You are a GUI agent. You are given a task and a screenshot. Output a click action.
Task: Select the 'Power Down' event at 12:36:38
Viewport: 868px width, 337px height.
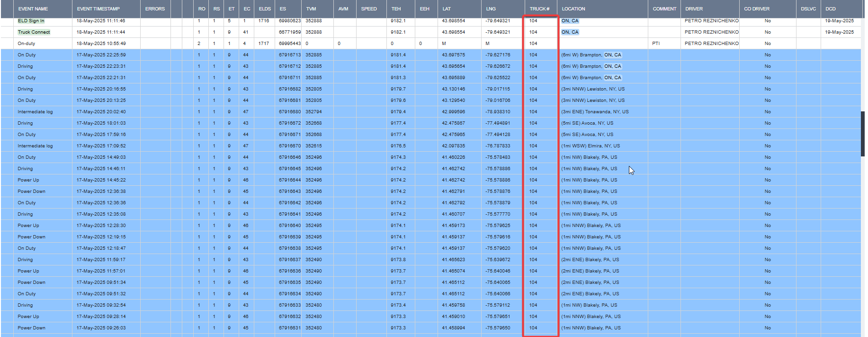32,191
